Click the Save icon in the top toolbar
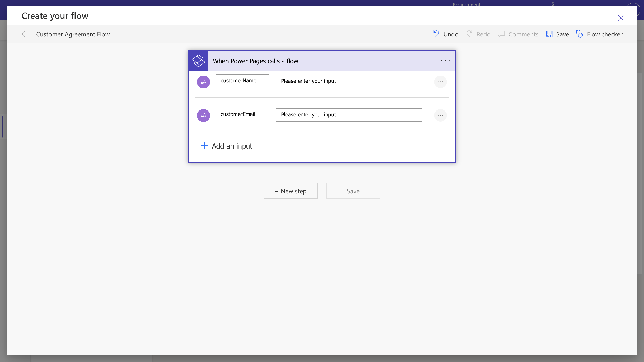644x362 pixels. (549, 34)
